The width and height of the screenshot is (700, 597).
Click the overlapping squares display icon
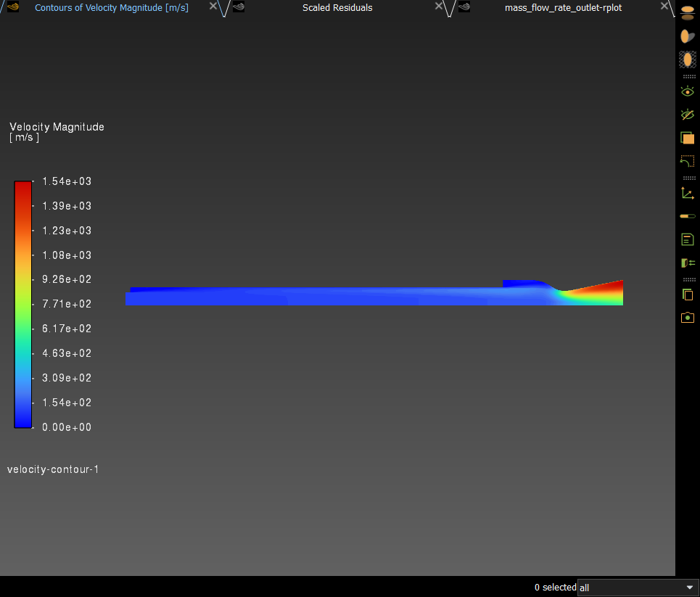coord(688,138)
